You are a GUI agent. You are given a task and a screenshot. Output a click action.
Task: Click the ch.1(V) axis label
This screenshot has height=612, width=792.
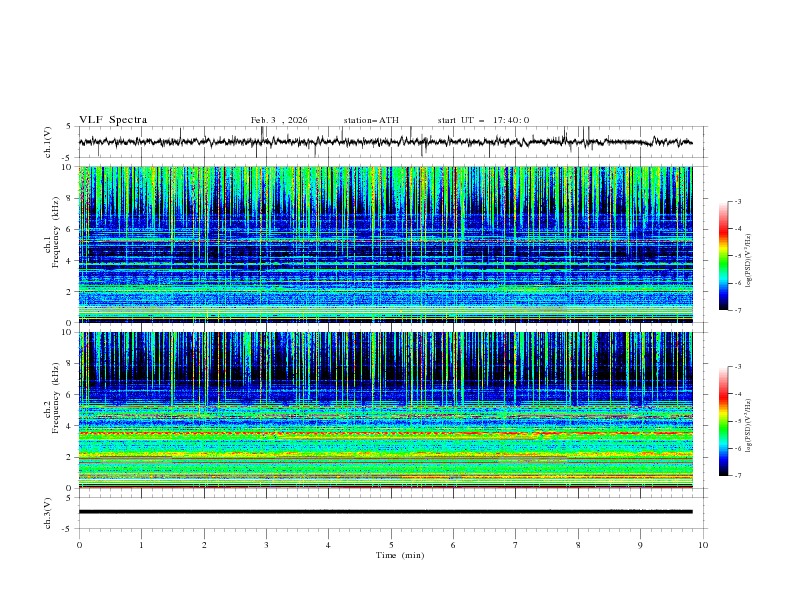48,142
